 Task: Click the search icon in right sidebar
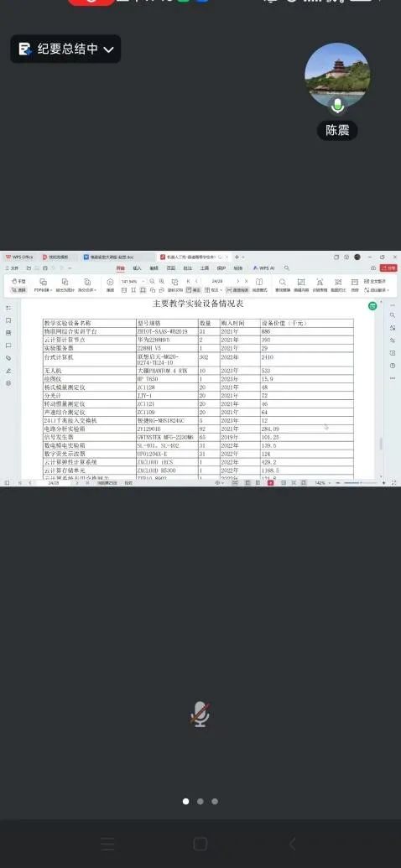coord(393,315)
